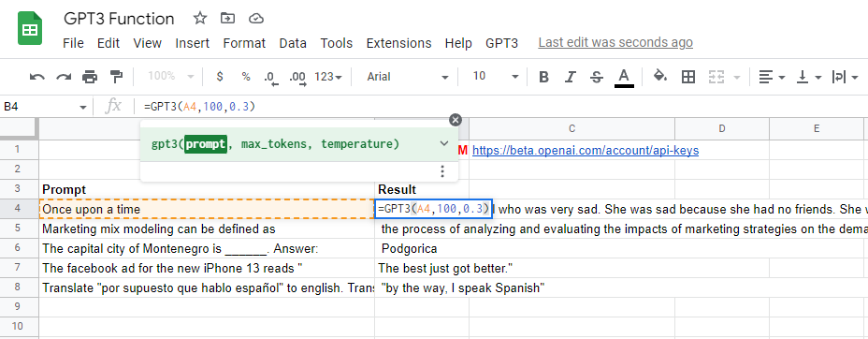The height and width of the screenshot is (339, 868).
Task: Select the paint format tool
Action: (116, 77)
